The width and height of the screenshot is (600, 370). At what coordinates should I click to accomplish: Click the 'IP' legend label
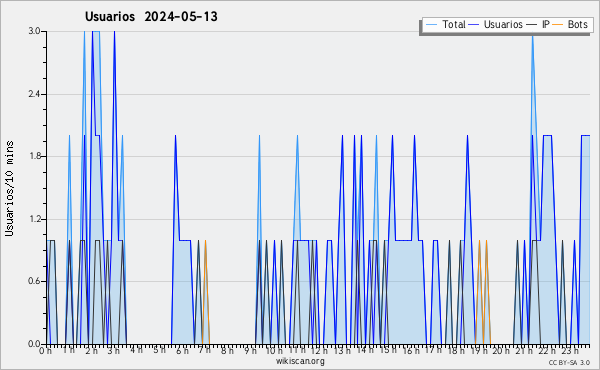[x=546, y=24]
